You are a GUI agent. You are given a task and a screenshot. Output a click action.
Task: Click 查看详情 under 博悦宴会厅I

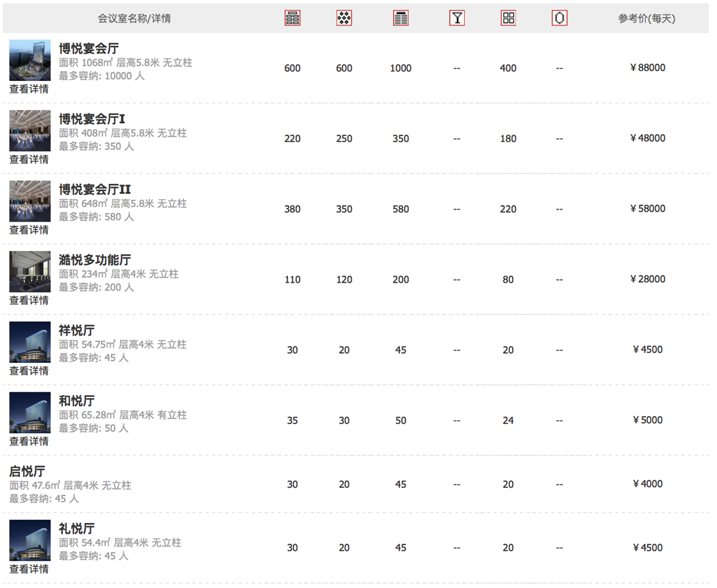pyautogui.click(x=29, y=159)
